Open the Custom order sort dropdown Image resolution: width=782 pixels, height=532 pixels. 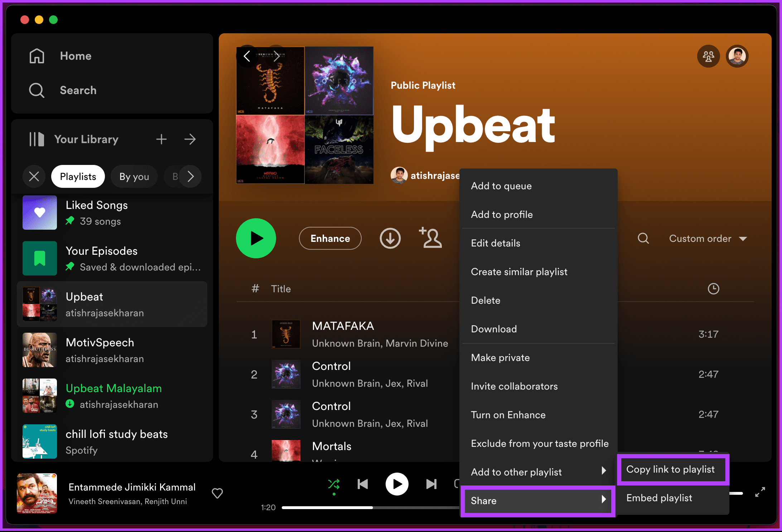708,239
